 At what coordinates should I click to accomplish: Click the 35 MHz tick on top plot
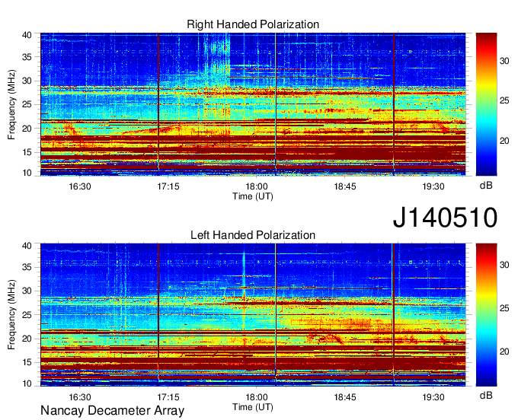point(27,57)
